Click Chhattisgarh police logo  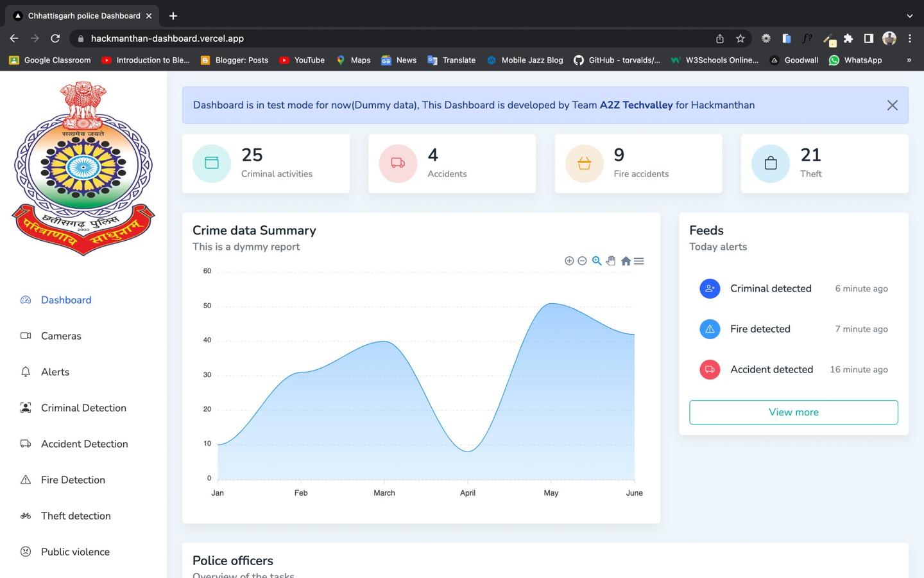click(x=83, y=168)
